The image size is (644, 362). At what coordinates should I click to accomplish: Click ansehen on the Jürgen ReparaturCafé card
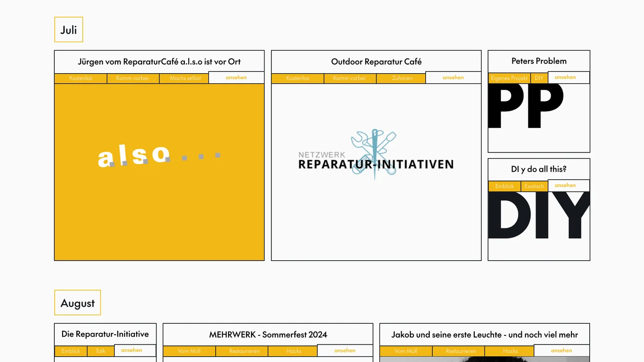click(236, 77)
